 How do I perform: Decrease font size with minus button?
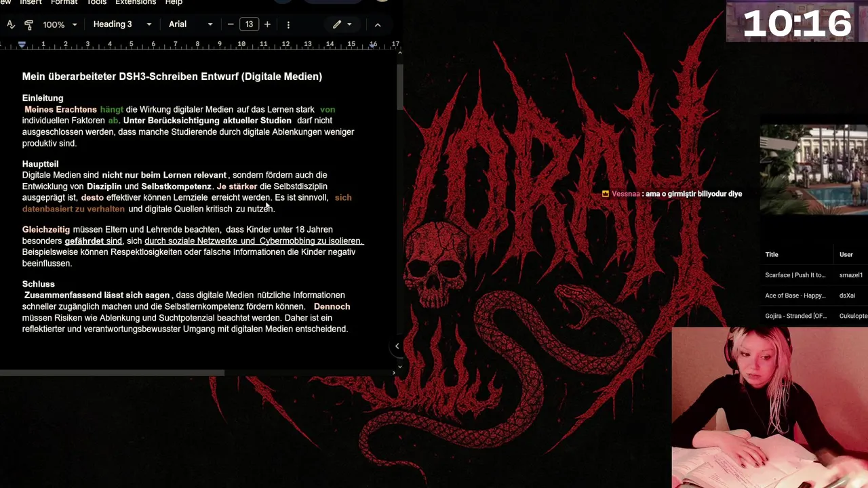231,24
